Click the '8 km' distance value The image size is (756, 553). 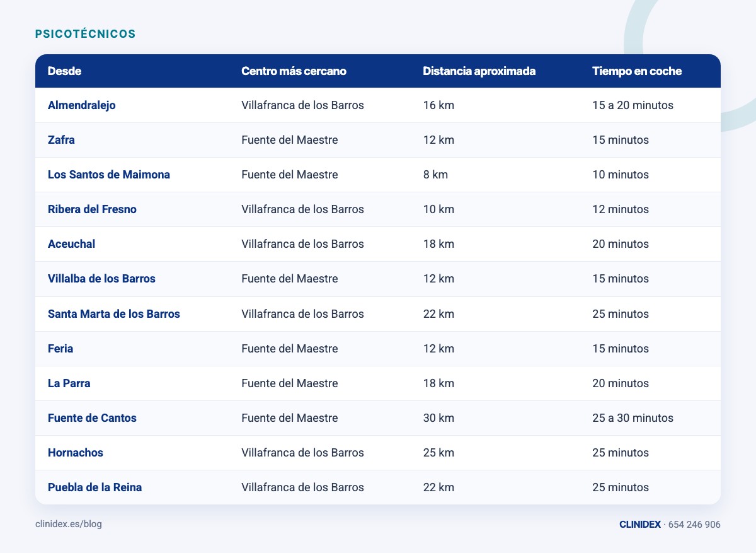tap(435, 175)
